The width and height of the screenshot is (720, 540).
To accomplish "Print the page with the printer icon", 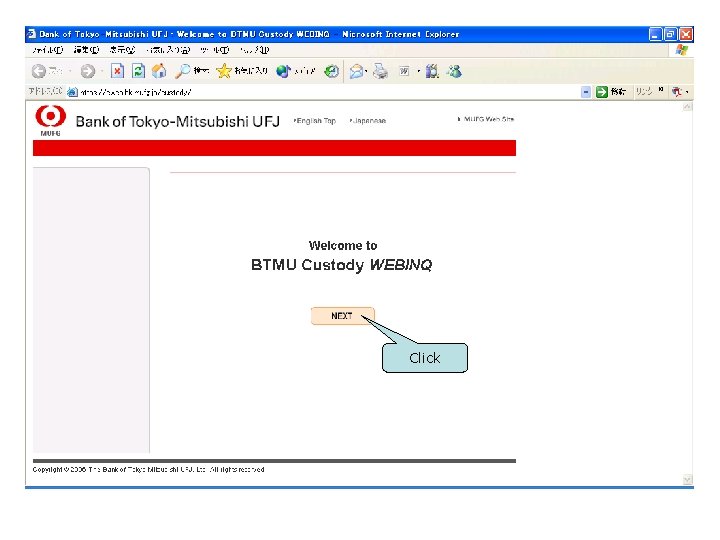I will [x=380, y=72].
